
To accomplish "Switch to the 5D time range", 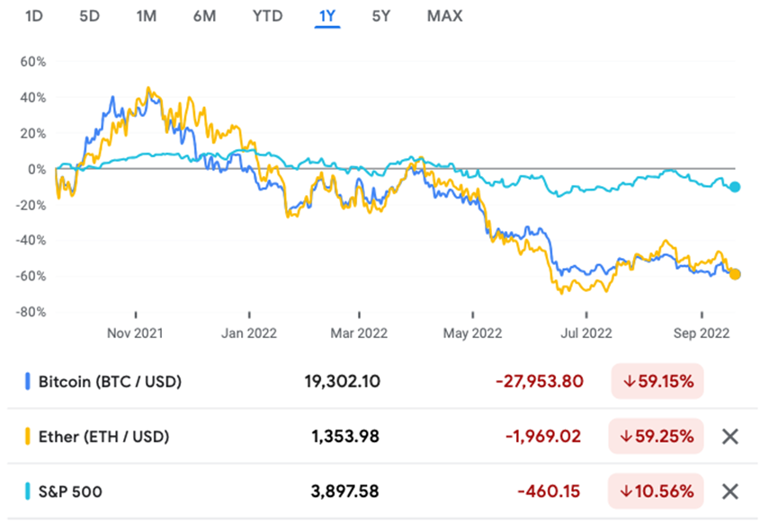I will tap(89, 16).
